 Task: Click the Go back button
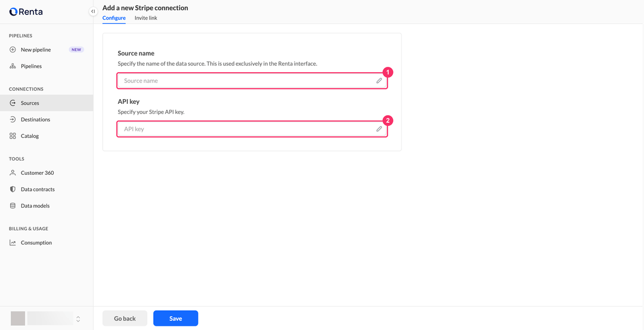125,319
